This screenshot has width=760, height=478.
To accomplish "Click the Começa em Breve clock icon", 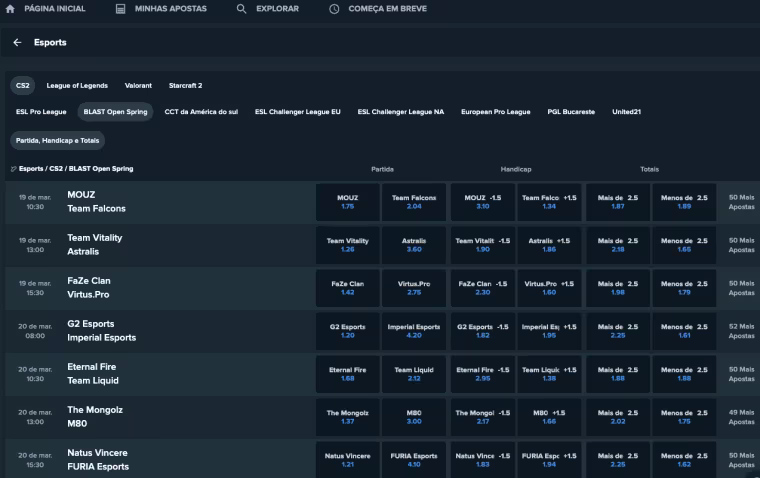I will [x=334, y=9].
